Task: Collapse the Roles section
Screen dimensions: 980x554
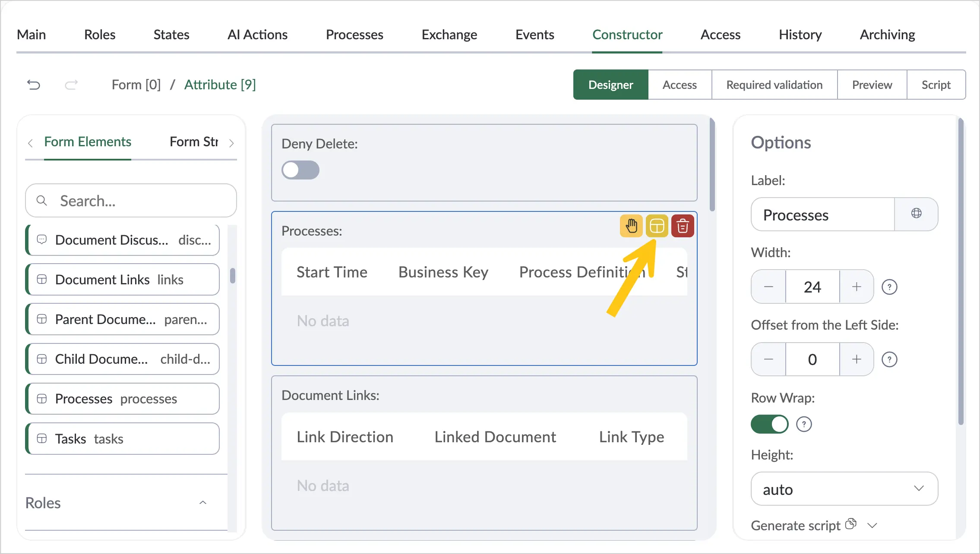Action: coord(203,503)
